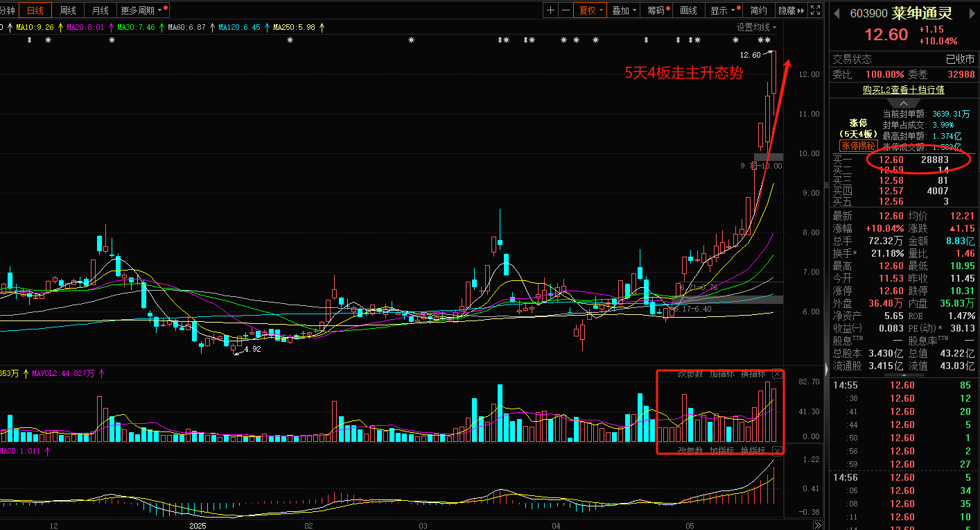Toggle 简约 simplified view mode

[x=759, y=10]
